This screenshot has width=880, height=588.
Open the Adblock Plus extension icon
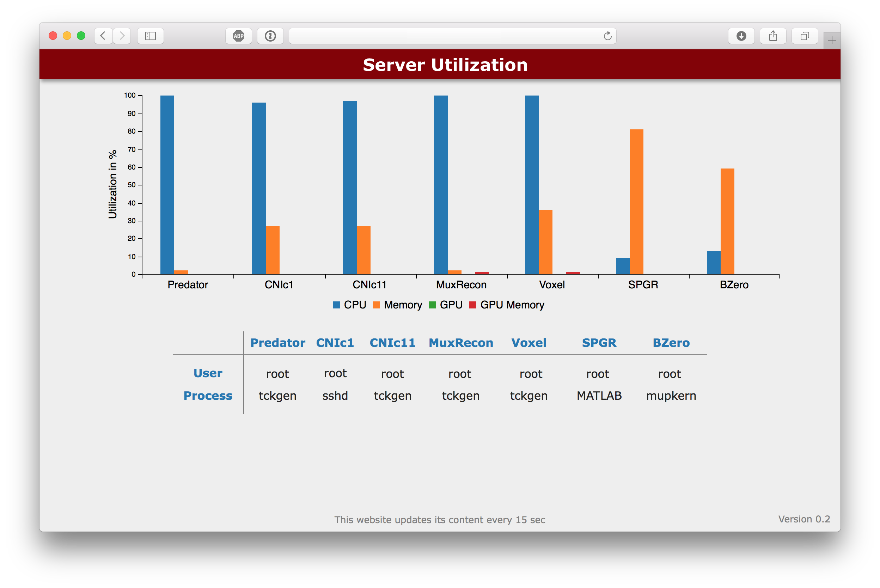[x=238, y=36]
